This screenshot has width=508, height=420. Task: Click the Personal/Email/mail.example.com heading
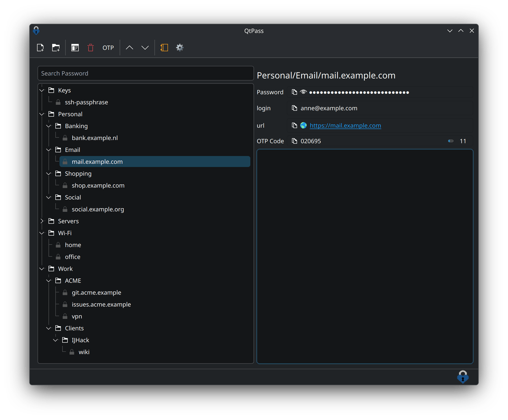326,75
